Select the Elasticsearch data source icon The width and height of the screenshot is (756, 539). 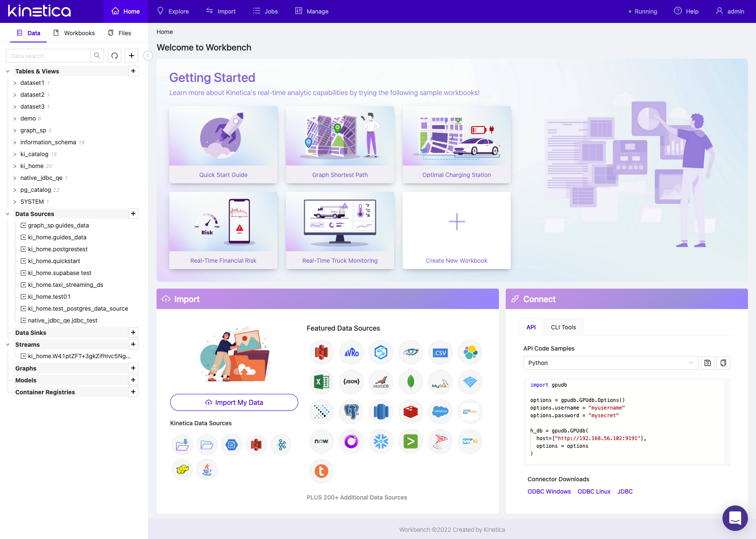click(x=470, y=352)
